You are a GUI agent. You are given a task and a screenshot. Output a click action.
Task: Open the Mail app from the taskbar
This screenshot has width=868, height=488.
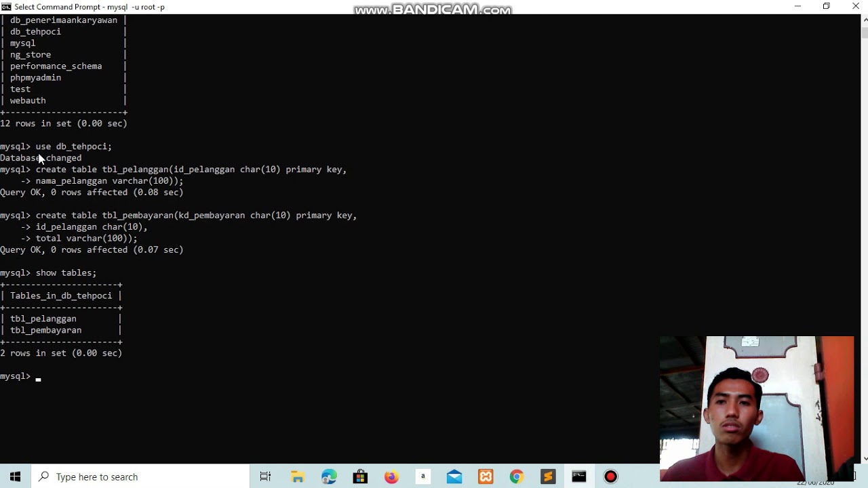click(x=454, y=476)
